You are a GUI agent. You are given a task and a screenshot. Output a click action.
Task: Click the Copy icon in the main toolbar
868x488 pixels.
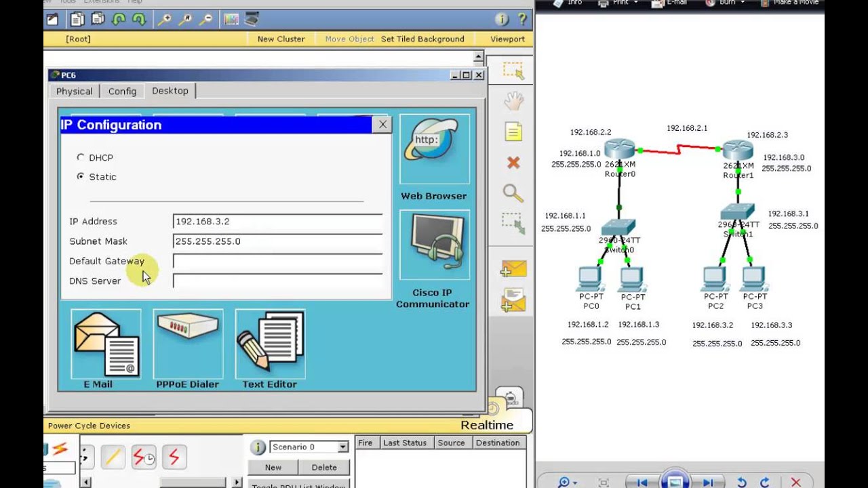tap(77, 20)
